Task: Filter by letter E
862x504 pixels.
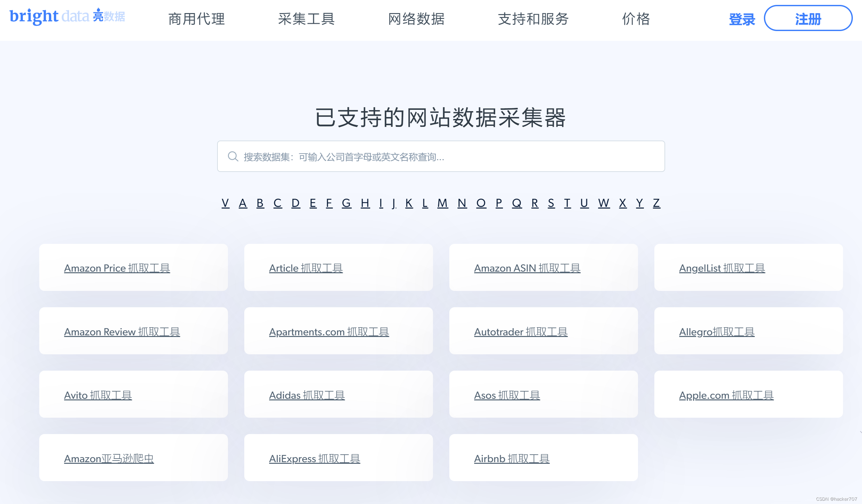Action: (313, 203)
